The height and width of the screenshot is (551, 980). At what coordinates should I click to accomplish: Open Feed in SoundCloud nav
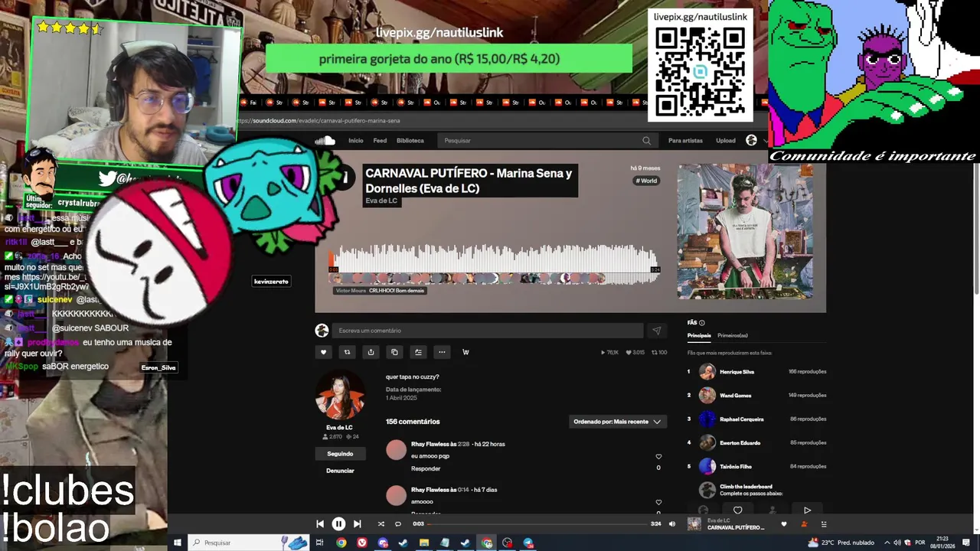tap(380, 140)
